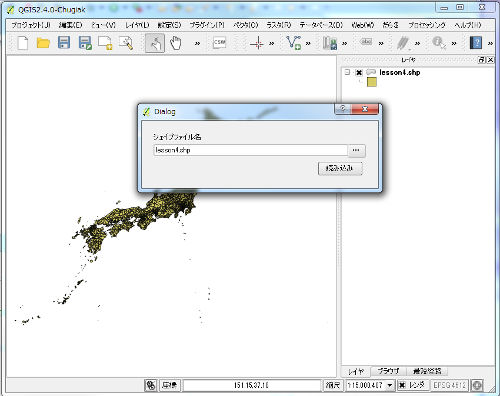Click the CSW catalog client icon
Image resolution: width=500 pixels, height=396 pixels.
pos(219,42)
